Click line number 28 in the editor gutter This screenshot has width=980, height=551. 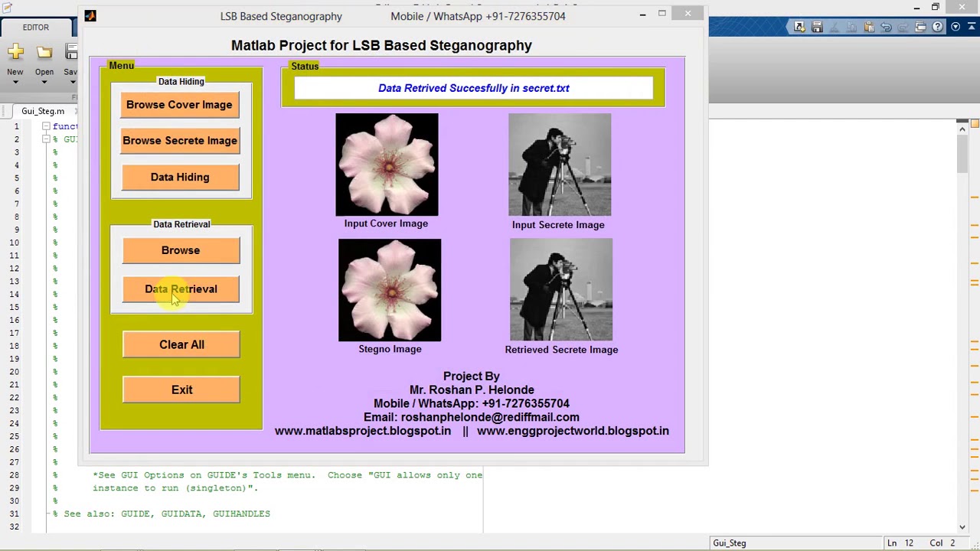pyautogui.click(x=15, y=475)
